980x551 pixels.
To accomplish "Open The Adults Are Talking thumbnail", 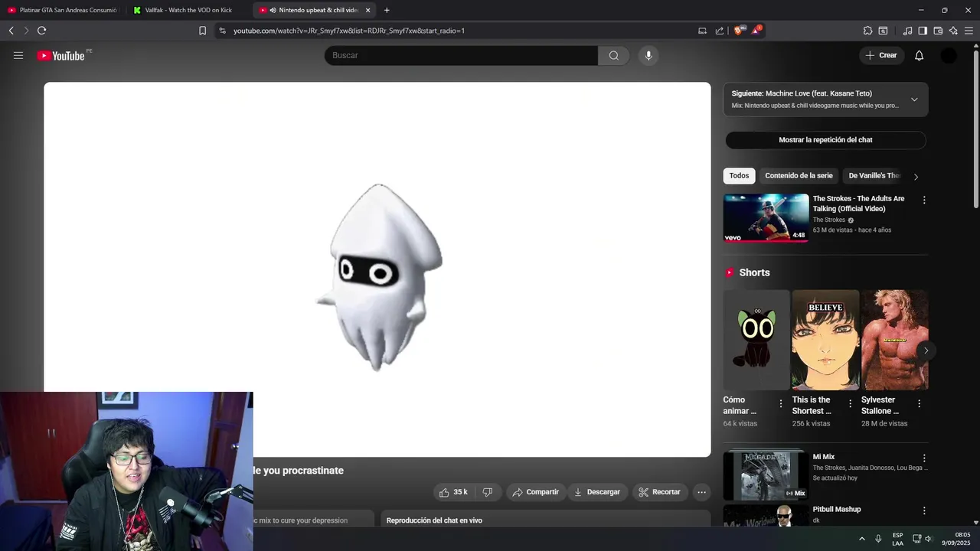I will pos(766,218).
